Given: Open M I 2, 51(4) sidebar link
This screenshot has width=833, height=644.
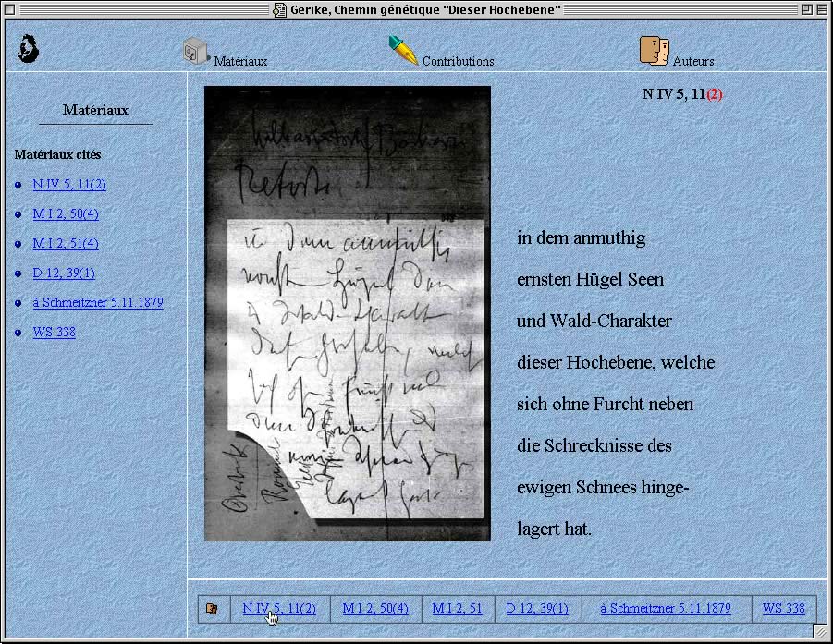Looking at the screenshot, I should pyautogui.click(x=66, y=244).
